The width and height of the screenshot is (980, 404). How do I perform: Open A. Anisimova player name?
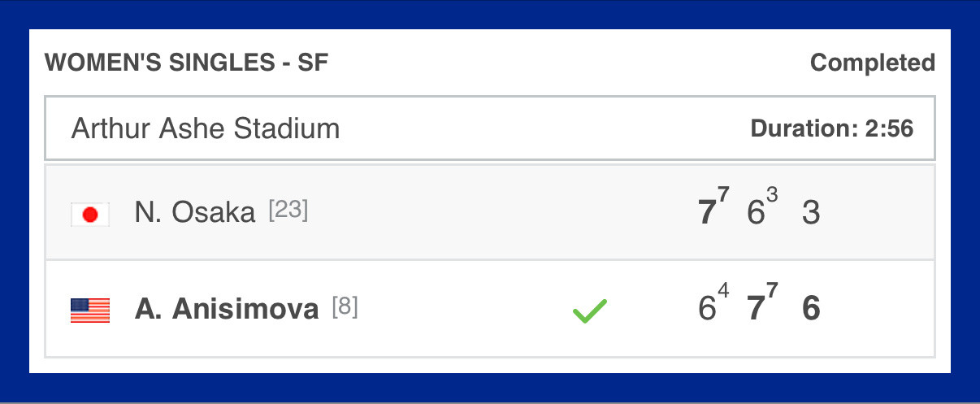click(227, 309)
